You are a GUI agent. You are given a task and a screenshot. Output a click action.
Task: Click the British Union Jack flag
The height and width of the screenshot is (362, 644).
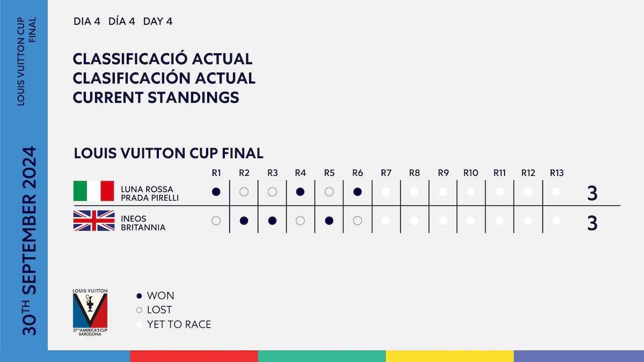tap(94, 221)
